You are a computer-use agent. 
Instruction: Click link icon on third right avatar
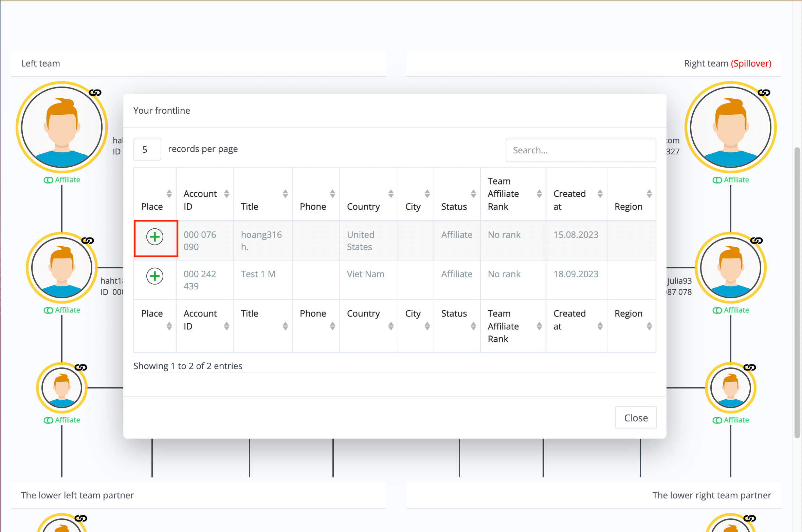click(x=750, y=367)
